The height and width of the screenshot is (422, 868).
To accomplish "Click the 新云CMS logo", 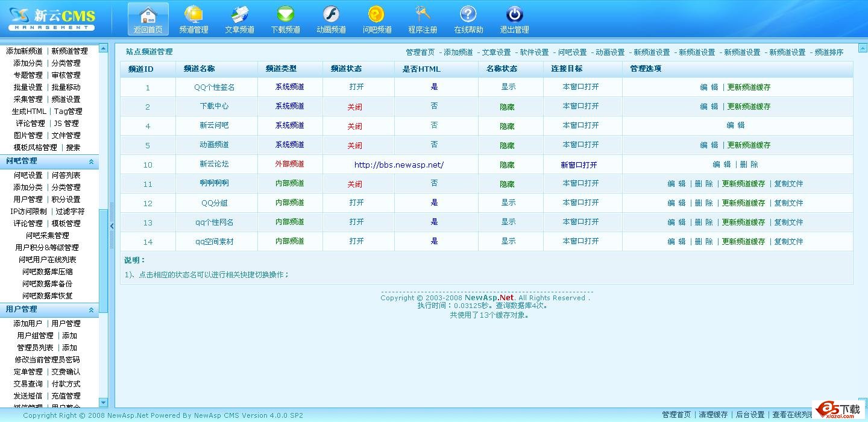I will click(52, 19).
